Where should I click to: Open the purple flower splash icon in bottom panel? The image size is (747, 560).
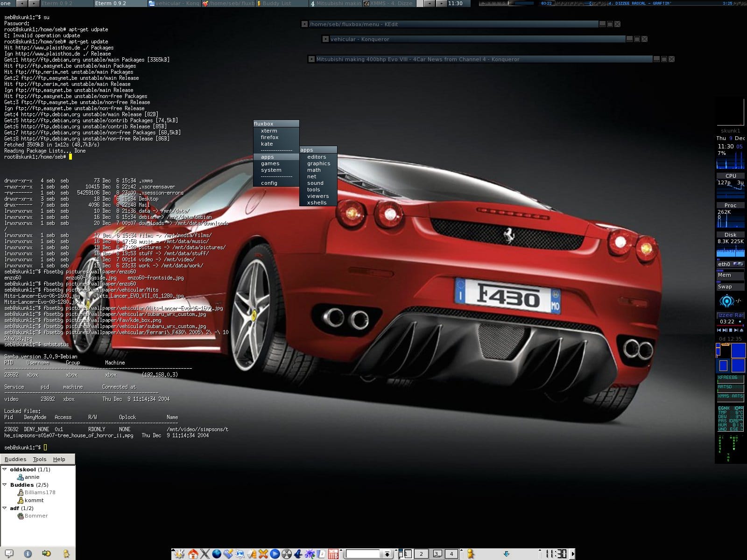(x=309, y=554)
